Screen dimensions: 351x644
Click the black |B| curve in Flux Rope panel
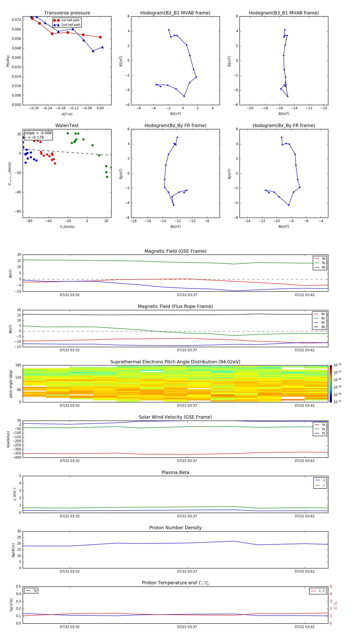coord(175,315)
